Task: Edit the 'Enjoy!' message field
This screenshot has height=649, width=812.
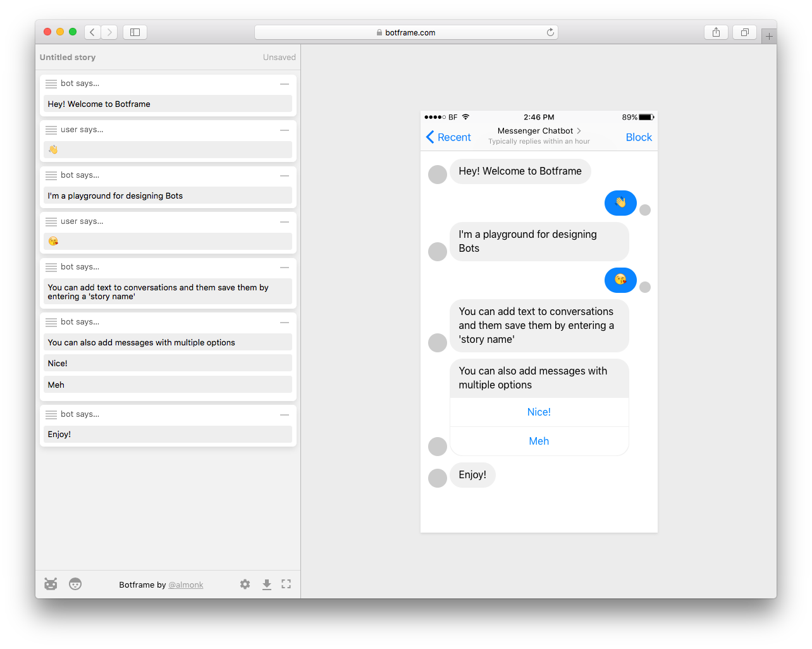Action: pos(168,435)
